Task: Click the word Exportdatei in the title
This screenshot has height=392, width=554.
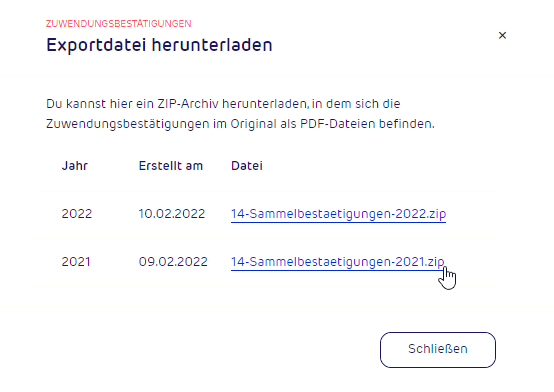Action: pos(96,45)
